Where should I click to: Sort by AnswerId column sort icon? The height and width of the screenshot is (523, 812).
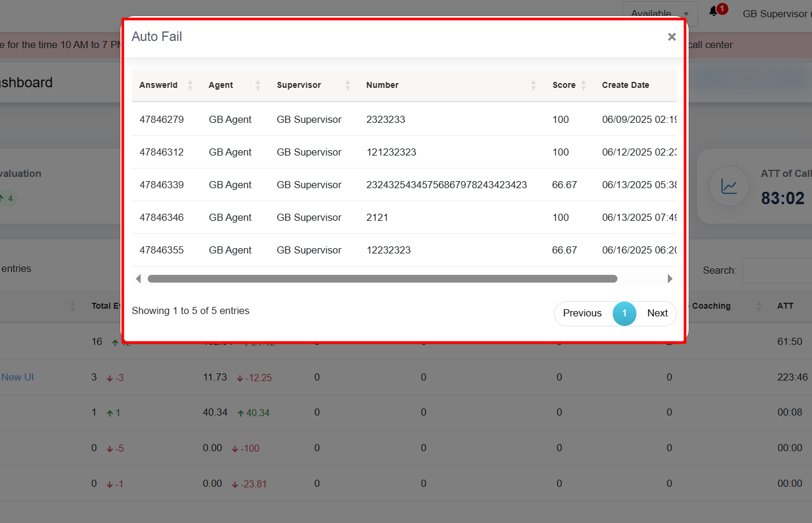[x=190, y=85]
